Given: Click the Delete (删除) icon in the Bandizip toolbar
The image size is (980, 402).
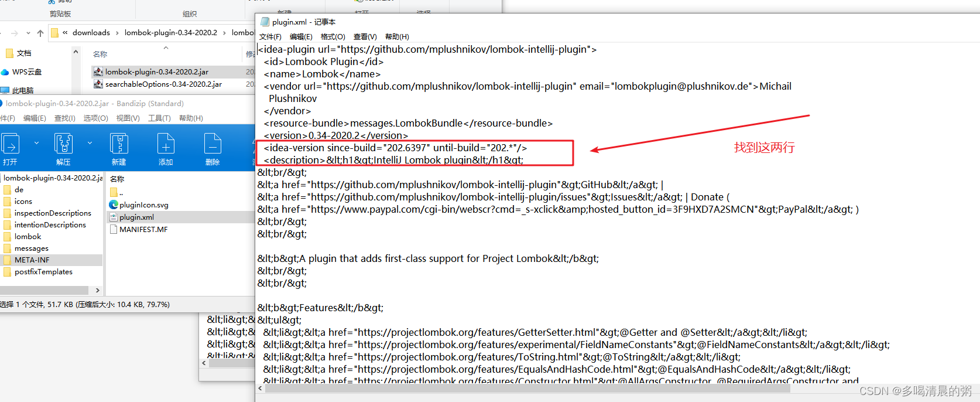Looking at the screenshot, I should point(213,144).
